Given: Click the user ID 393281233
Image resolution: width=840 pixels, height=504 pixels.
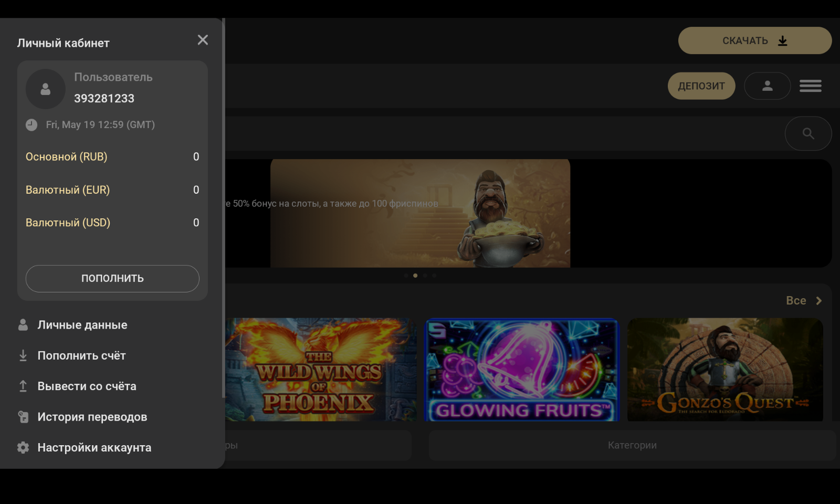Looking at the screenshot, I should [x=104, y=99].
